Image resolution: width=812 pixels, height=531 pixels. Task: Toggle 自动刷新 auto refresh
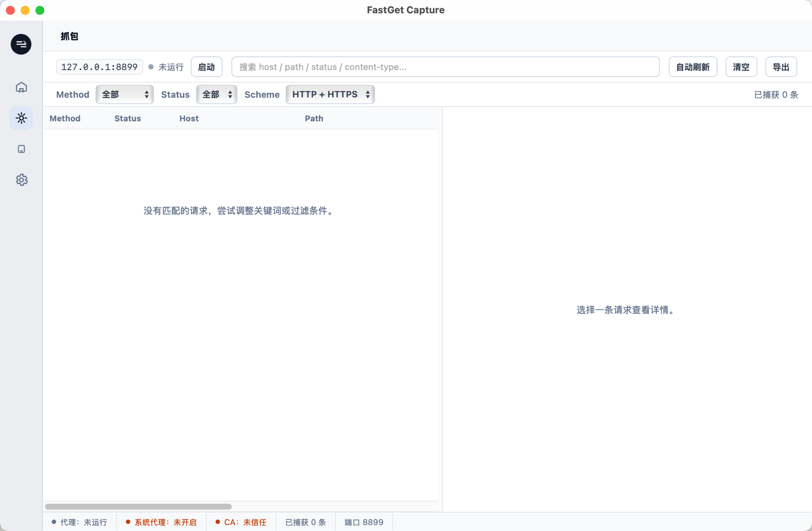point(693,67)
